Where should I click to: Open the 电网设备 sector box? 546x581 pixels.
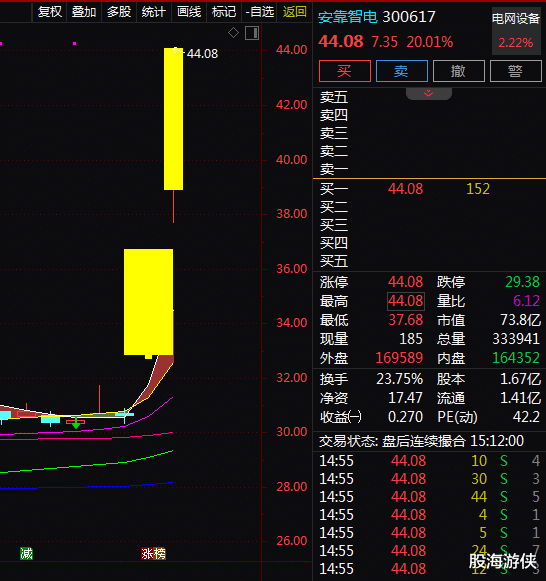pos(516,31)
